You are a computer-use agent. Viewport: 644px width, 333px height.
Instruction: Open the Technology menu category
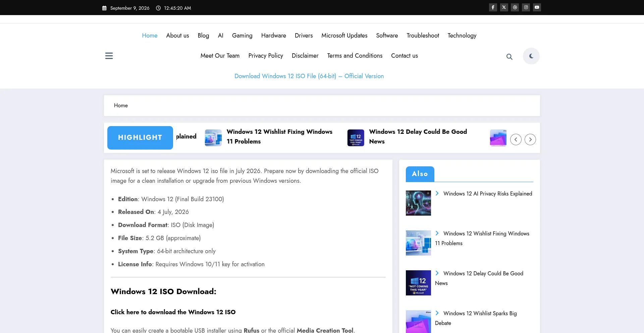pos(462,36)
